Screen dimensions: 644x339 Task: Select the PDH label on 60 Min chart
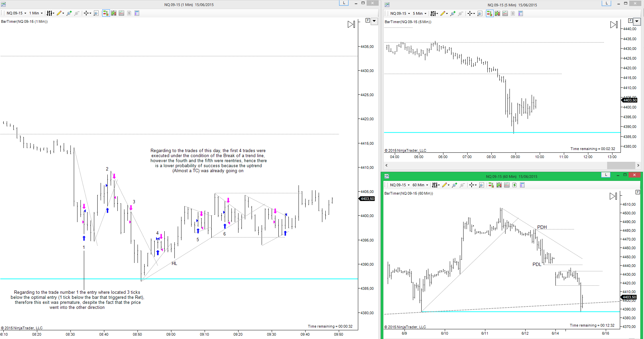(542, 227)
